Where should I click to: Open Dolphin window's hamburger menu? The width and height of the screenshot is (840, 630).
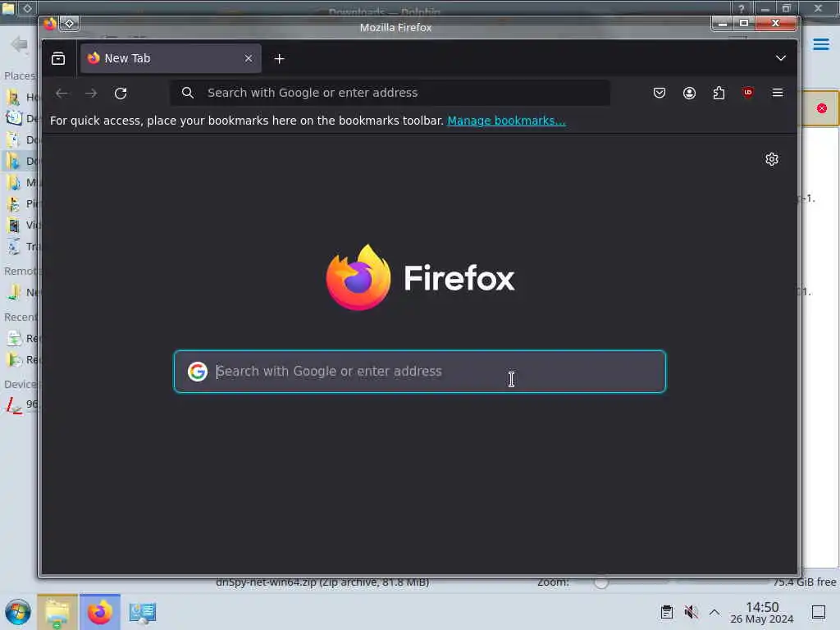(820, 44)
